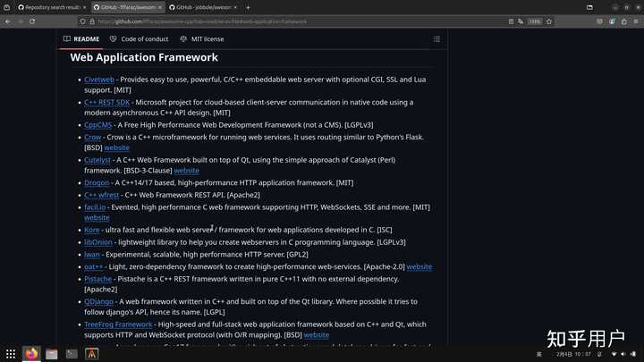
Task: Open the Pocket save icon
Action: [599, 21]
